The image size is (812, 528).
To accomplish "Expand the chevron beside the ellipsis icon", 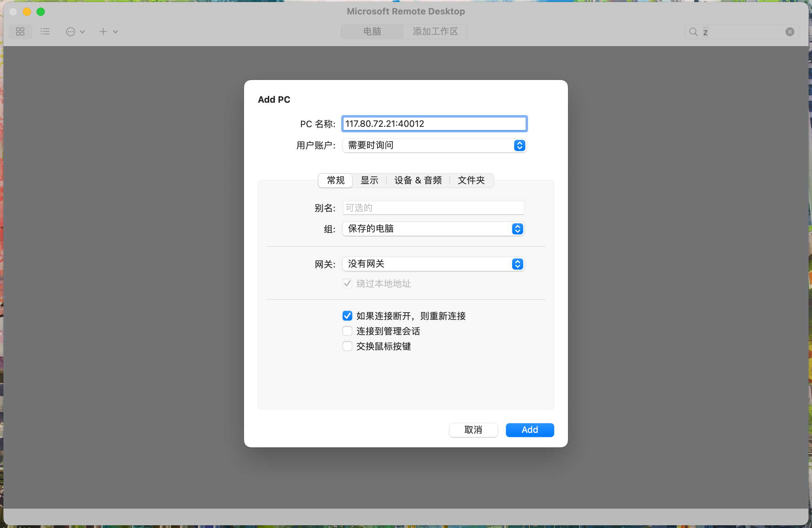I will [82, 32].
